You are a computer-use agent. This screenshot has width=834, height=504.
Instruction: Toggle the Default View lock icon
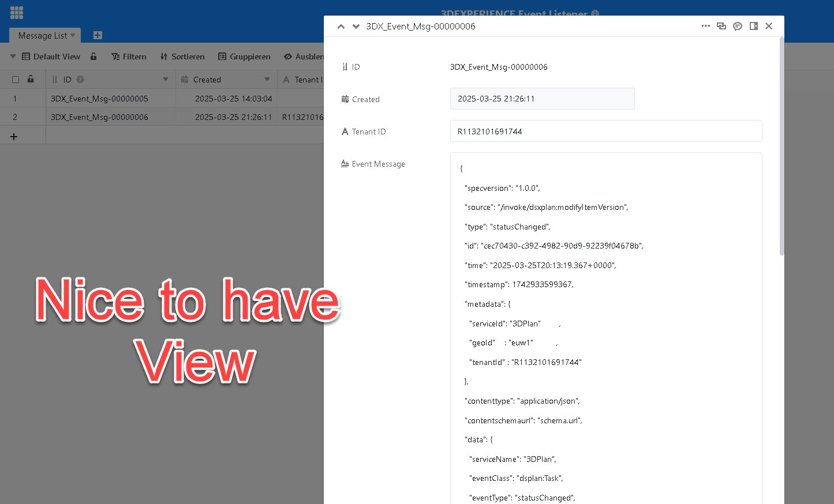[x=94, y=57]
